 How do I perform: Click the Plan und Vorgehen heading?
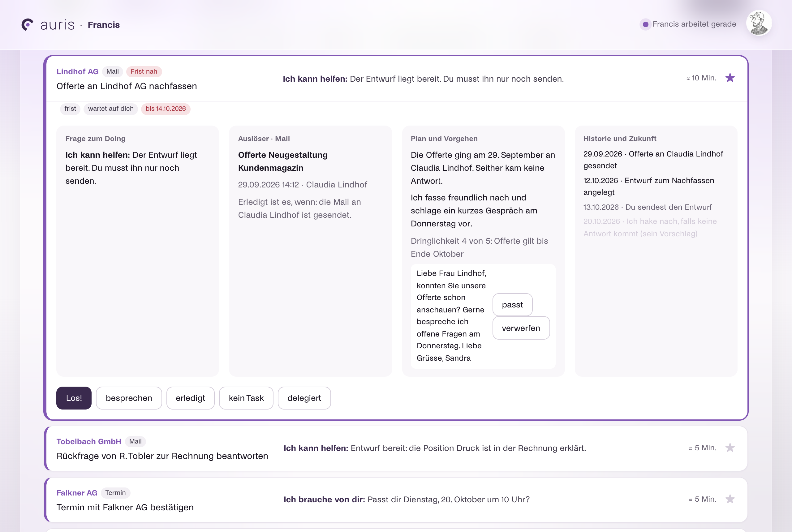click(444, 139)
